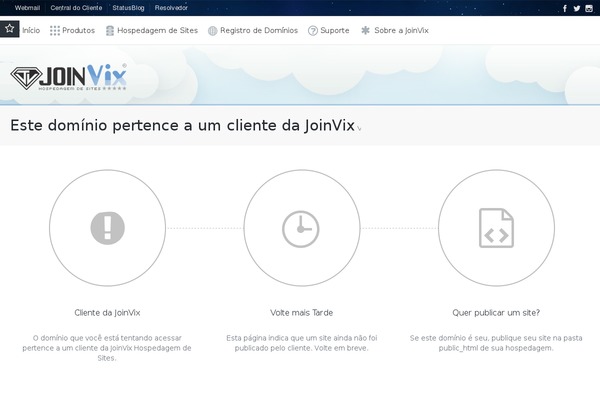
Task: Open Central do Cliente link
Action: click(x=76, y=8)
